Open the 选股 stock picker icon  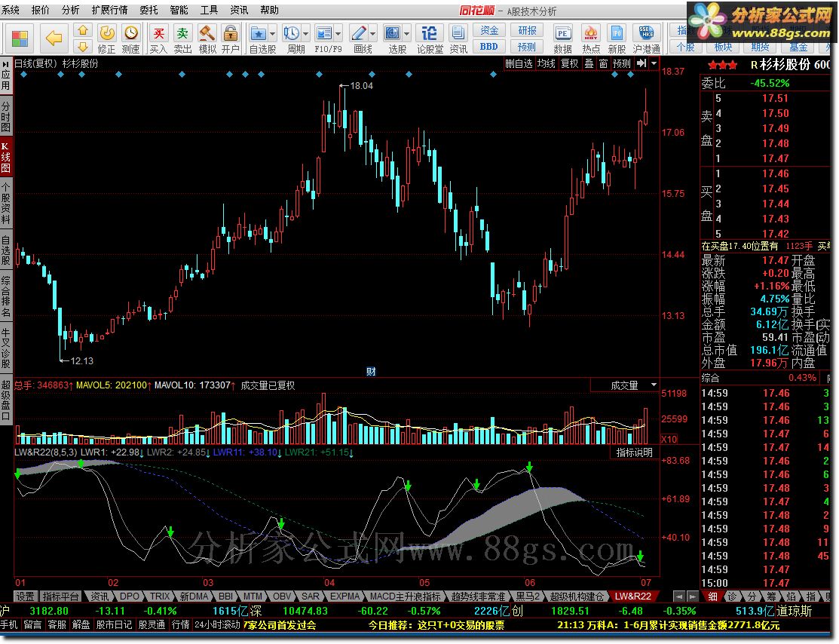pos(393,34)
